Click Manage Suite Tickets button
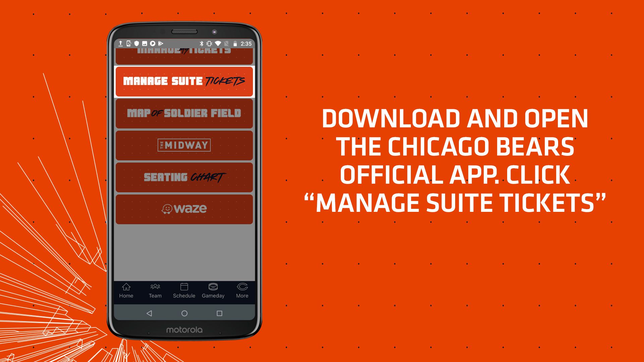This screenshot has height=362, width=644. coord(184,80)
